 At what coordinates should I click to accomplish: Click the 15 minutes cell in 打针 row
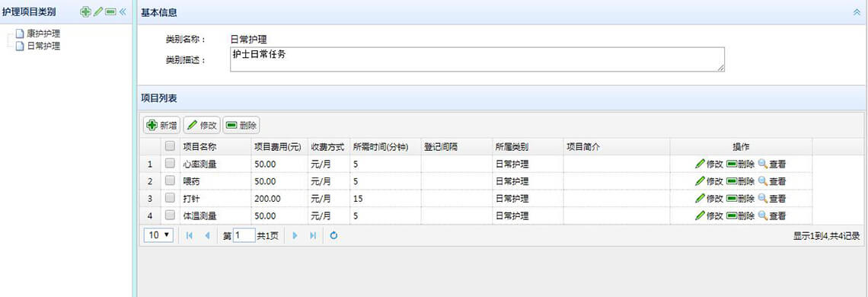pos(385,198)
